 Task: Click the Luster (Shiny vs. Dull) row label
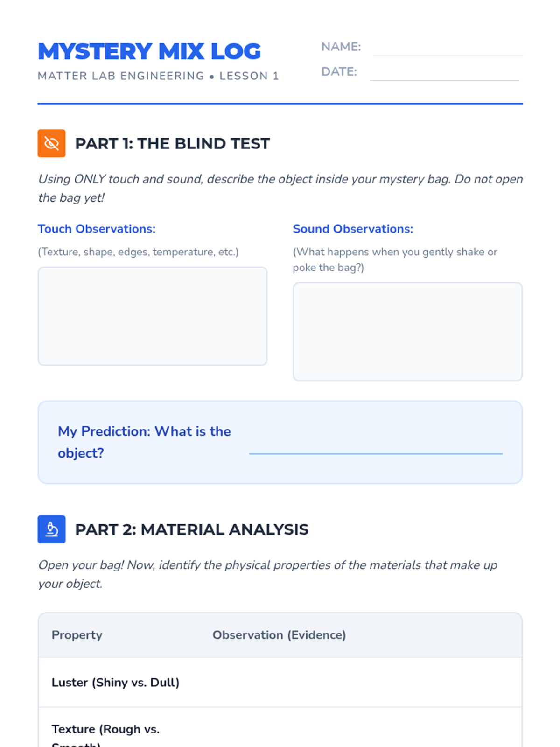(116, 683)
